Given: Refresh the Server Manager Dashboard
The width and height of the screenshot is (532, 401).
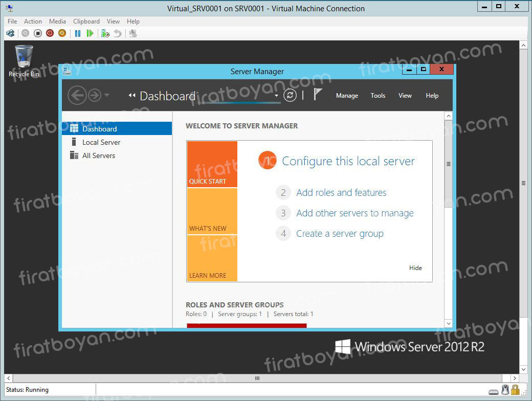Looking at the screenshot, I should tap(290, 95).
